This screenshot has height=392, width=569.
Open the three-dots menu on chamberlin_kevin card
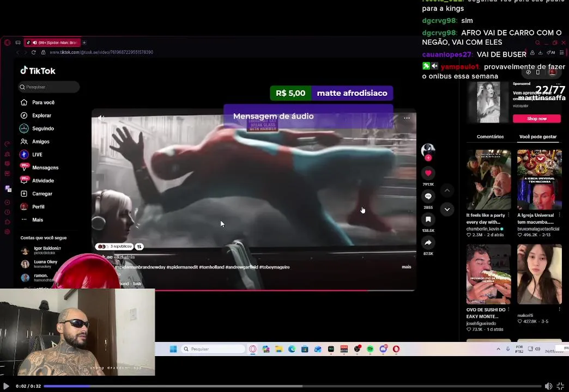point(509,215)
